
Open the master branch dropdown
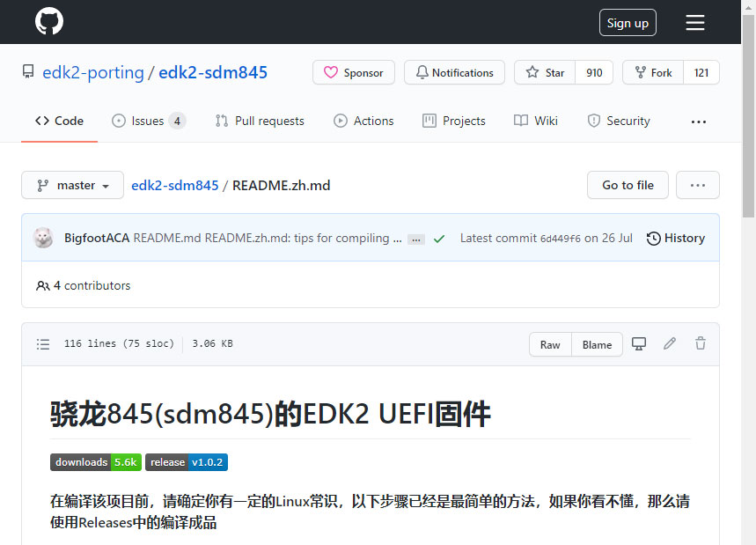(71, 185)
